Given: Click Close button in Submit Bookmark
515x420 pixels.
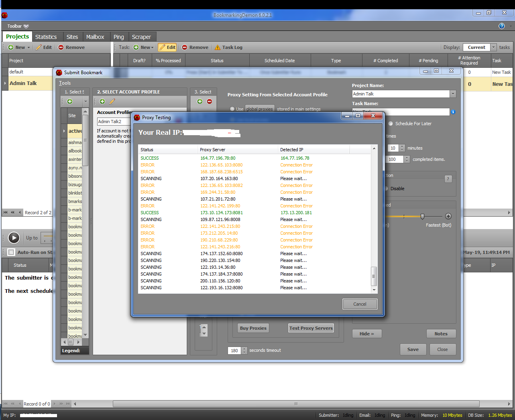Looking at the screenshot, I should coord(443,349).
